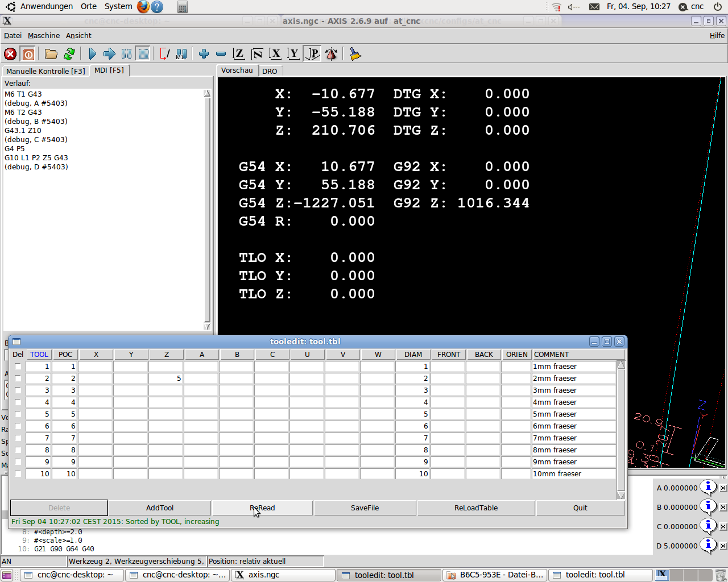Tick Del checkbox for tool 3 row
Viewport: 728px width, 582px height.
(x=18, y=390)
